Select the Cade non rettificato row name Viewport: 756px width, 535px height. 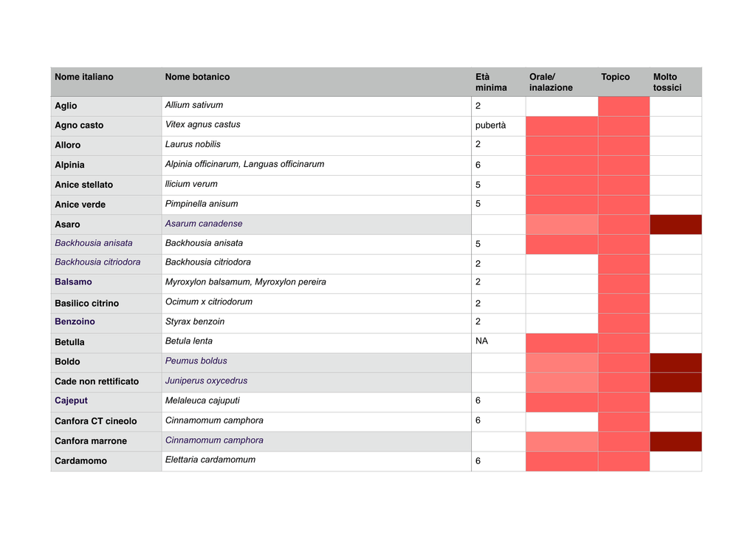[x=97, y=381]
